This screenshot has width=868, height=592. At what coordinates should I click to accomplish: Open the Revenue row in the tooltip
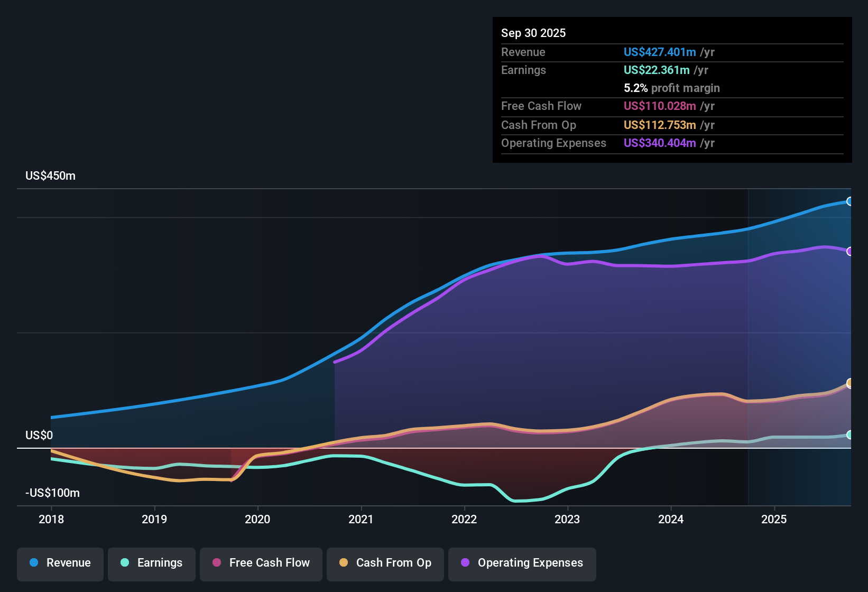coord(523,52)
